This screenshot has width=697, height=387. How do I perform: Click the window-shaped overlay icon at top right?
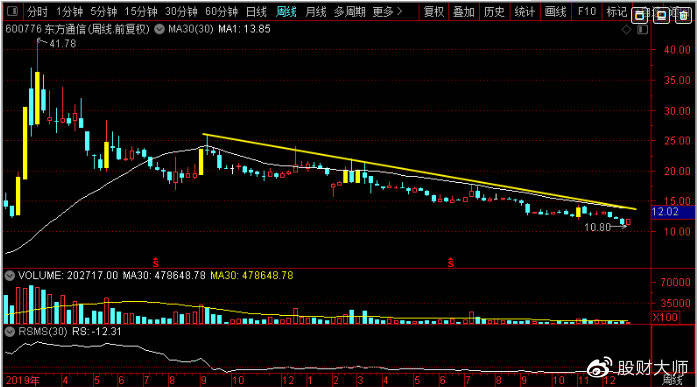click(640, 16)
